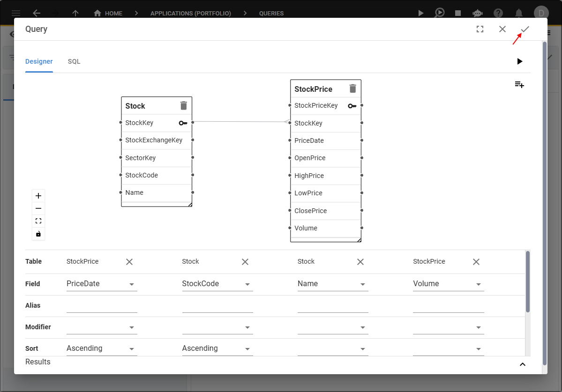Click the top bar stop icon
562x392 pixels.
[x=457, y=13]
